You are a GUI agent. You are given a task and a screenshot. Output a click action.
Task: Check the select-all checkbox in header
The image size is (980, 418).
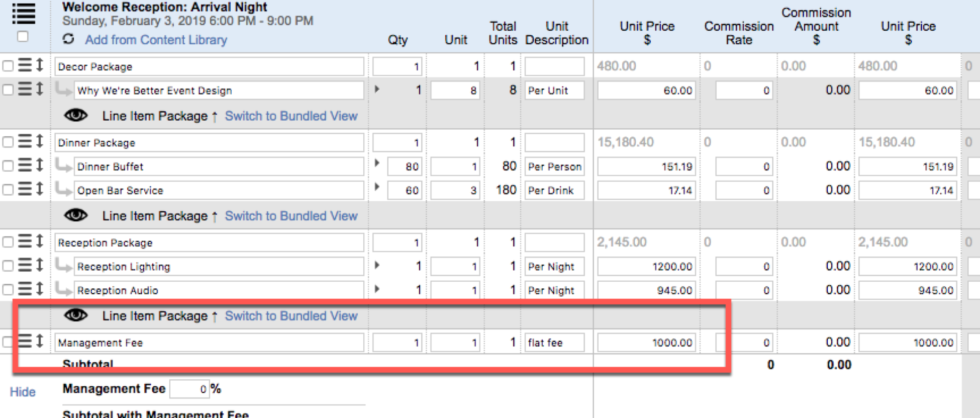[x=23, y=37]
